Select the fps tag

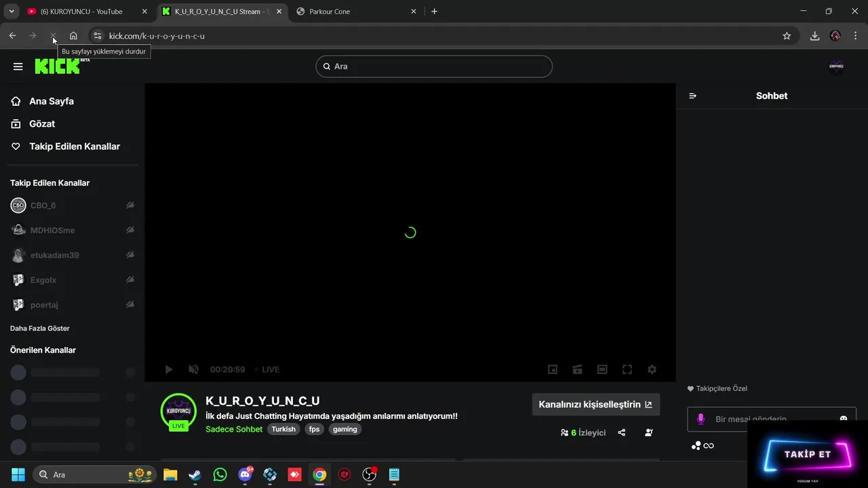point(314,429)
